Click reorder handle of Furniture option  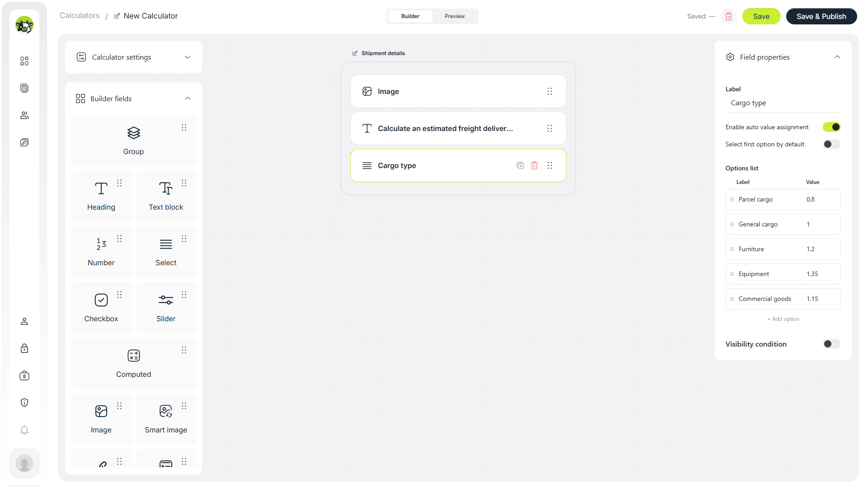click(x=732, y=249)
